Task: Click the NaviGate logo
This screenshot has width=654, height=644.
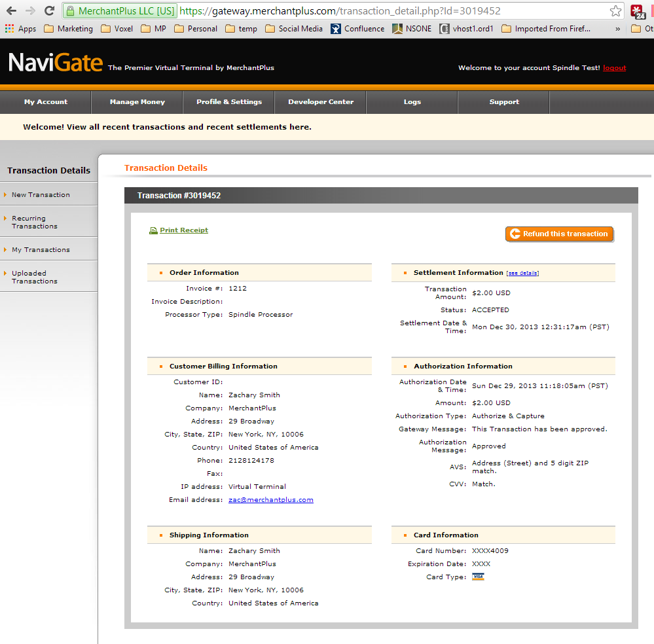Action: pos(56,63)
